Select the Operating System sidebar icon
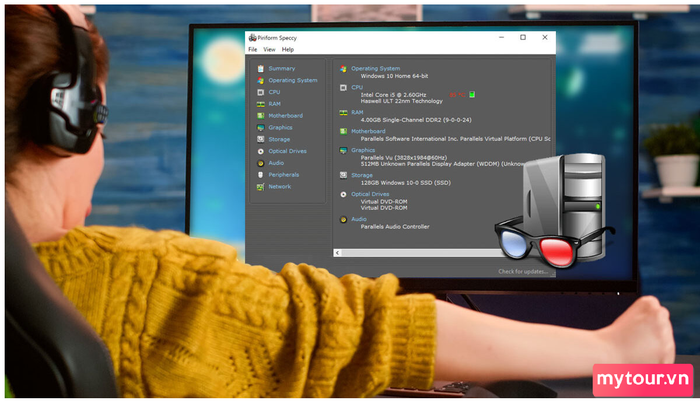 (x=260, y=80)
